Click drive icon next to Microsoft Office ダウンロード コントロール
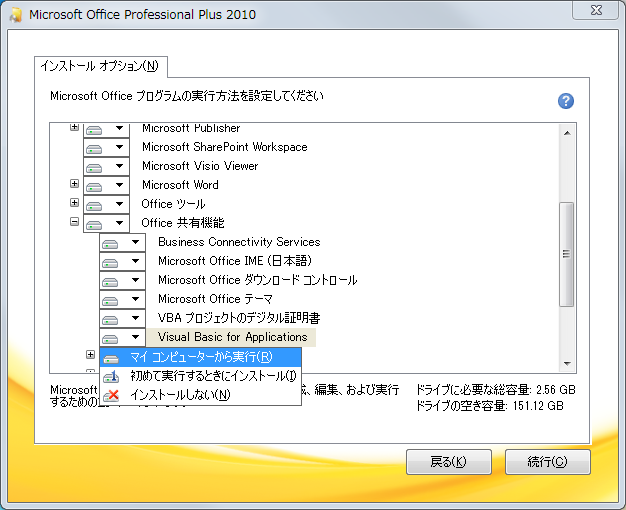Image resolution: width=626 pixels, height=510 pixels. 110,282
